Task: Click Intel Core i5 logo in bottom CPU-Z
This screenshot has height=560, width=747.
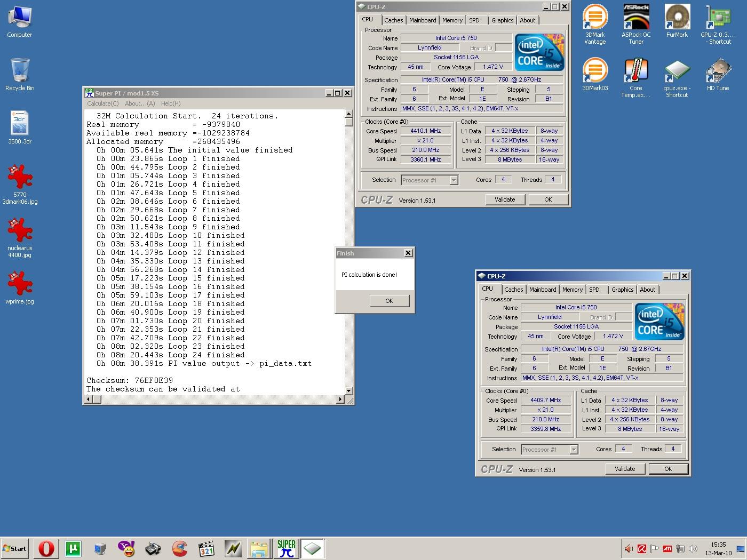Action: pos(659,321)
